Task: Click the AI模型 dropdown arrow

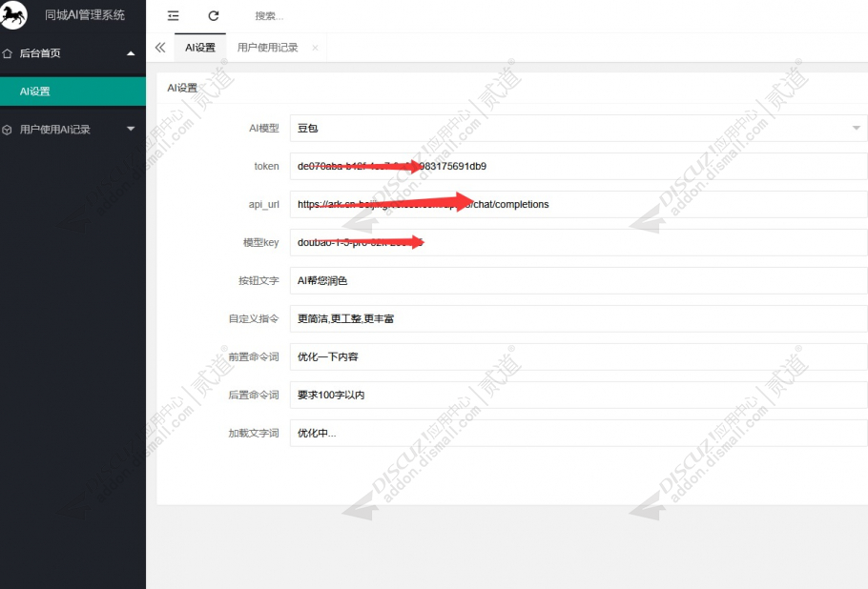Action: tap(856, 129)
